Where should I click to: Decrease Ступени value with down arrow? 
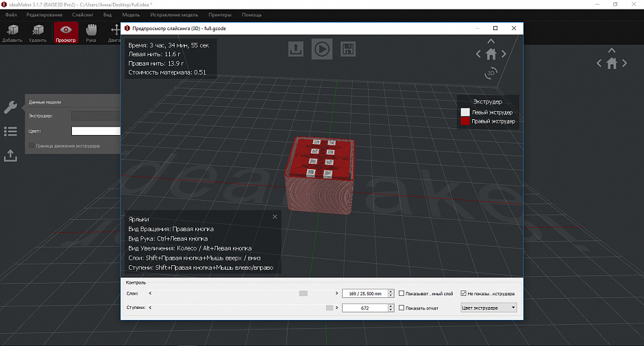(x=391, y=310)
